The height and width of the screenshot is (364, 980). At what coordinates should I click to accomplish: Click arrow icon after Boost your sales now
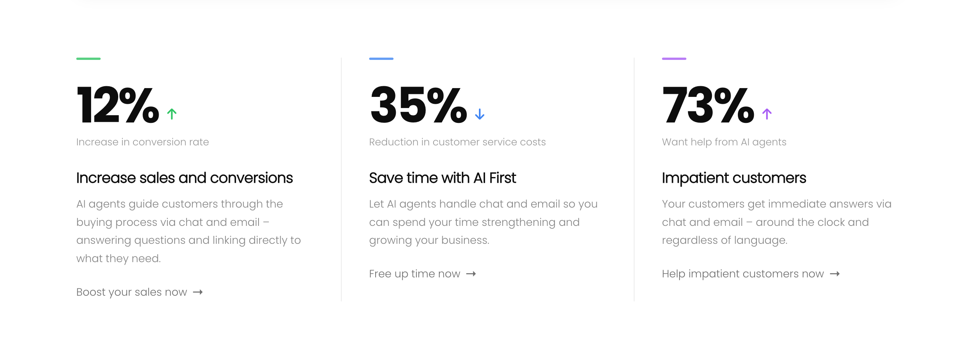click(x=198, y=292)
